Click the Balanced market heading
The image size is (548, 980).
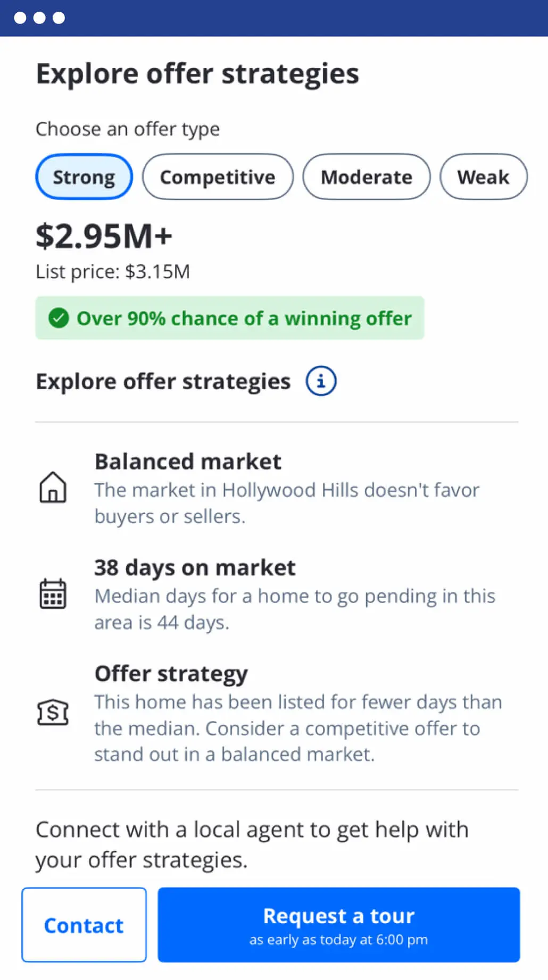[188, 462]
